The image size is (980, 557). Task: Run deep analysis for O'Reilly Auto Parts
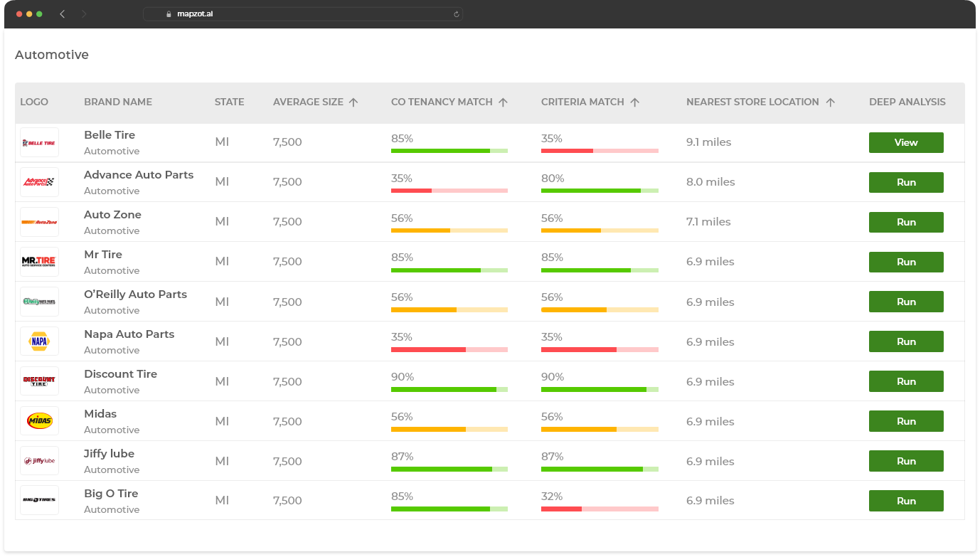point(906,302)
